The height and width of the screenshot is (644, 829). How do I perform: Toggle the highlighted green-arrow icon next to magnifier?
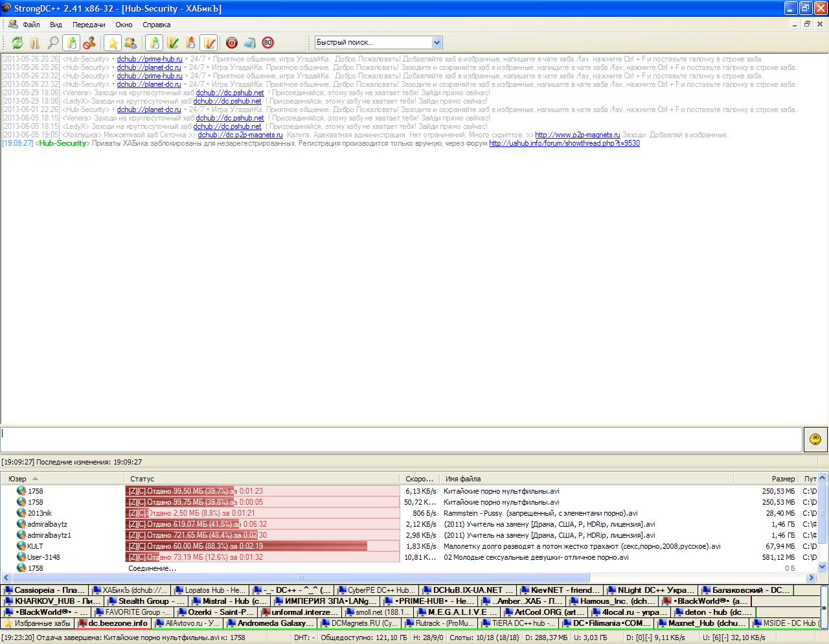[x=71, y=43]
